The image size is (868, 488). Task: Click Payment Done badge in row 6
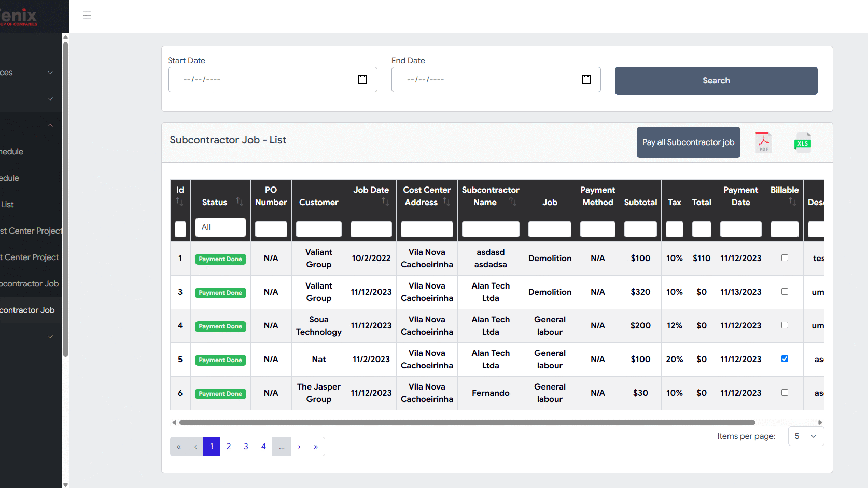click(x=220, y=394)
